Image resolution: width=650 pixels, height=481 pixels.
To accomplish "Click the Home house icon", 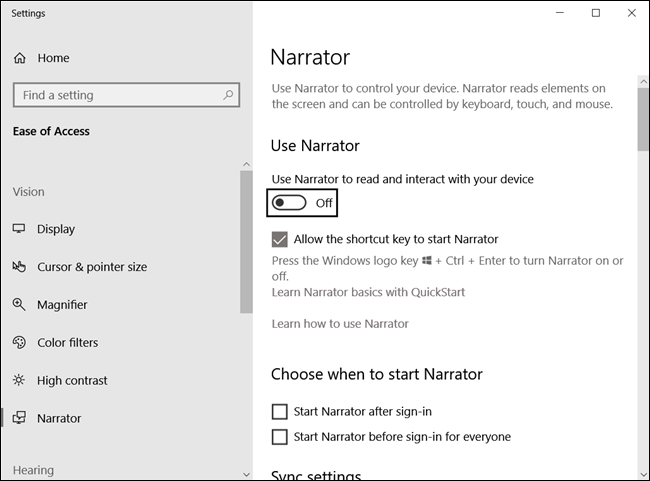I will [x=19, y=58].
